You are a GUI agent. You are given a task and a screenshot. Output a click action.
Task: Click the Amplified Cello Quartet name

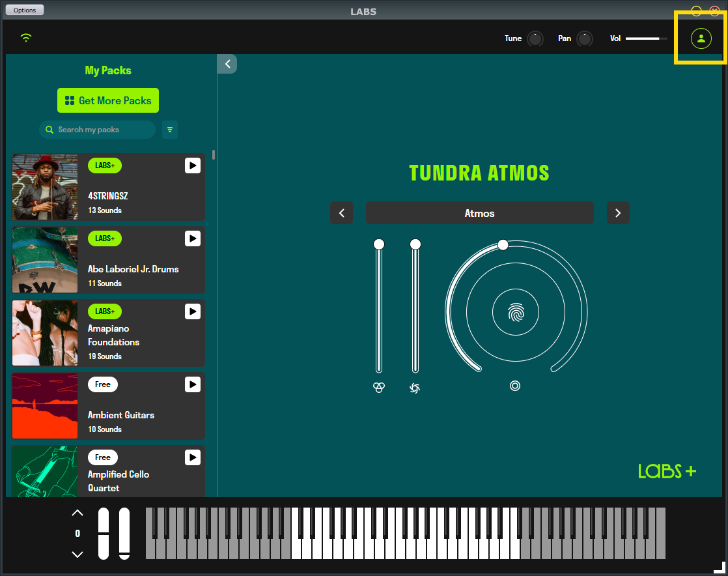119,482
